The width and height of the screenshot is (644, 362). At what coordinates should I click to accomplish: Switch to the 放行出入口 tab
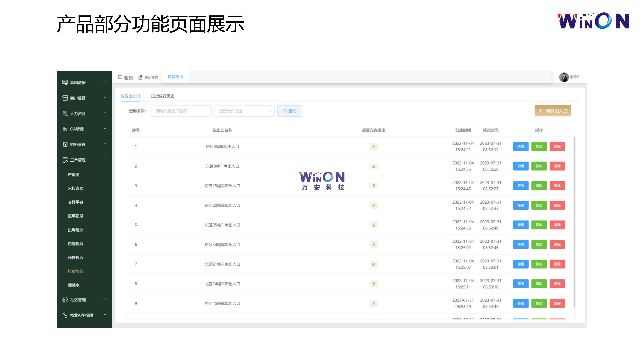pyautogui.click(x=130, y=96)
